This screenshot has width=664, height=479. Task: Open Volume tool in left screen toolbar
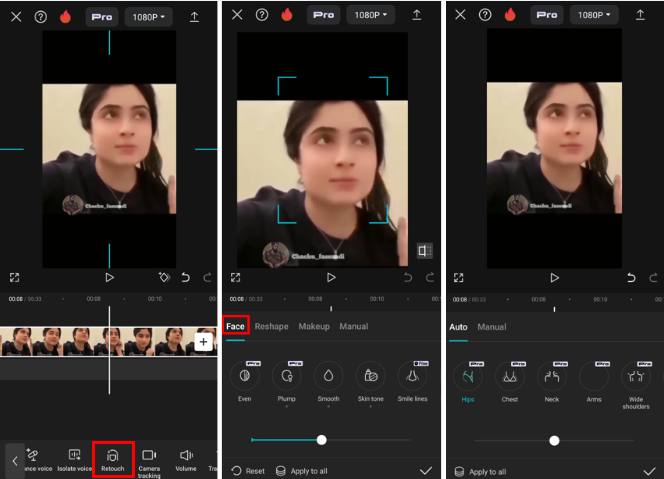(186, 460)
